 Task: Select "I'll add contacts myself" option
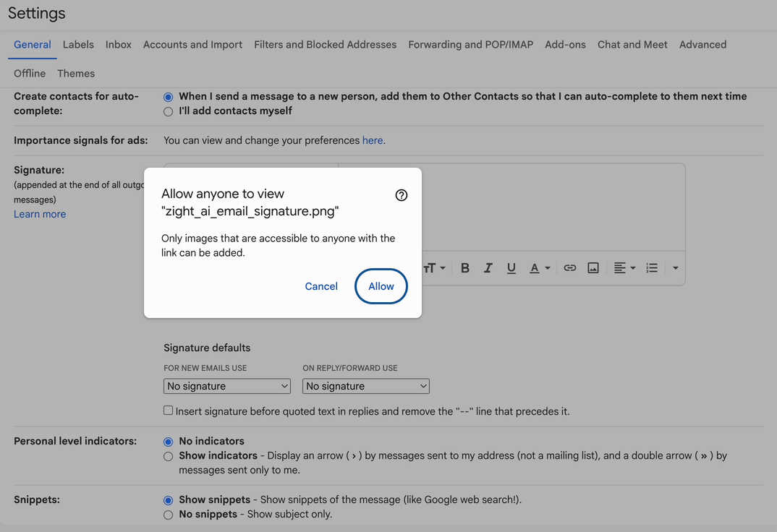pos(169,111)
